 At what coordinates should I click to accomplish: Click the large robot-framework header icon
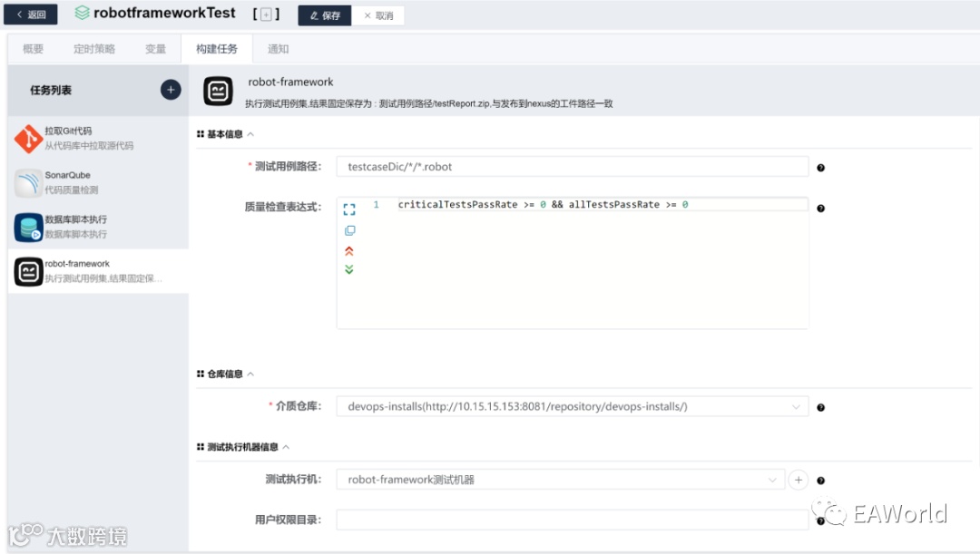[x=218, y=92]
